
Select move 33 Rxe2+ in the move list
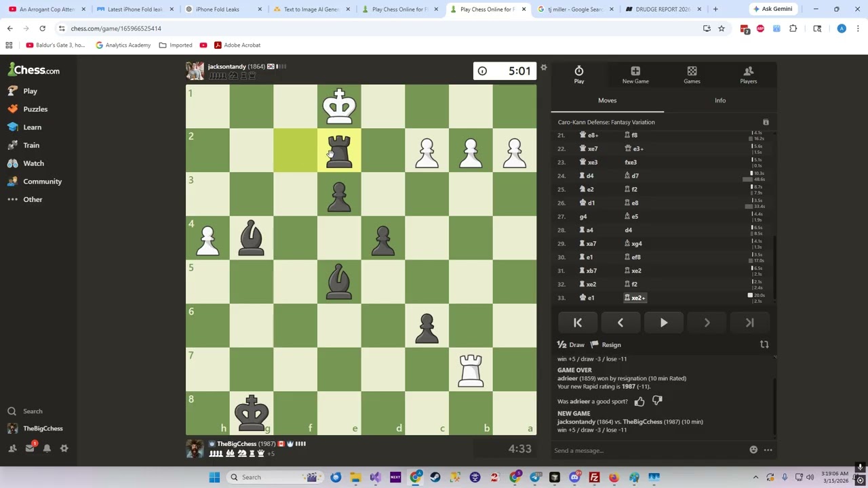(636, 298)
